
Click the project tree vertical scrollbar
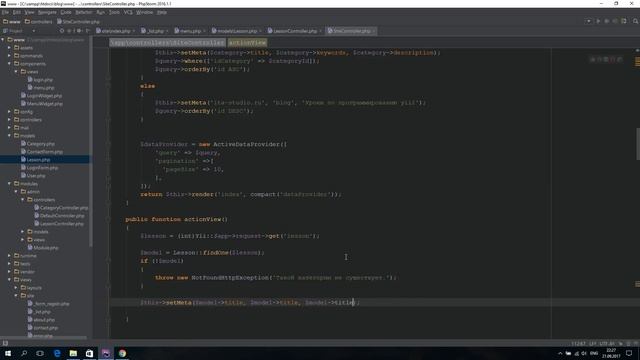(91, 143)
